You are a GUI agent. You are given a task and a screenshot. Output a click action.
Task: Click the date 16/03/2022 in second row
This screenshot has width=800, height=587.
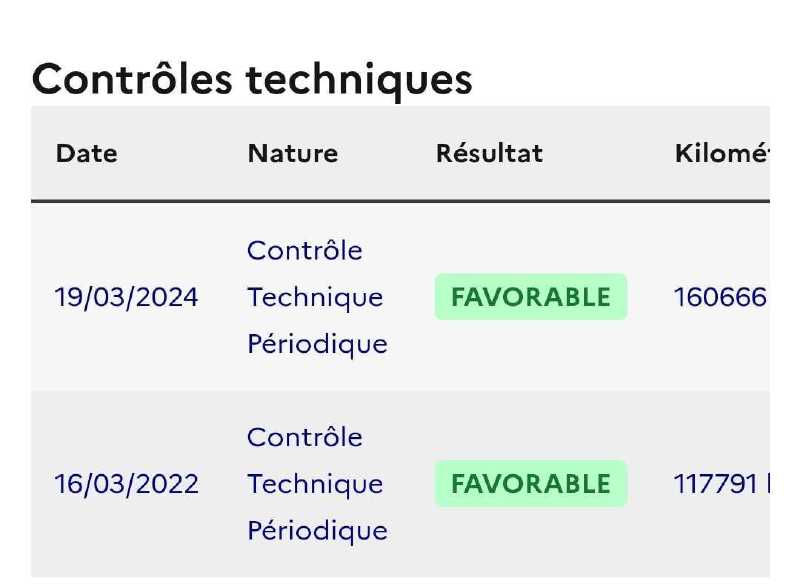tap(127, 484)
